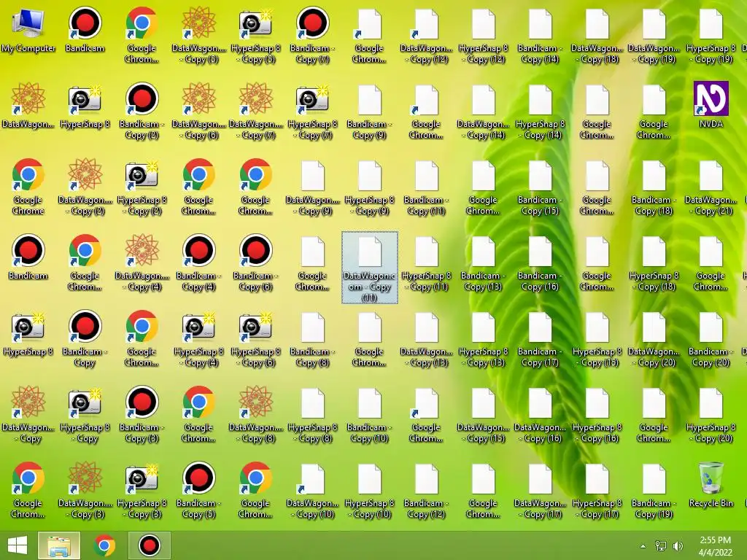This screenshot has height=560, width=747.
Task: Select HyperSnap 8 - Copy (3) shortcut
Action: click(142, 491)
